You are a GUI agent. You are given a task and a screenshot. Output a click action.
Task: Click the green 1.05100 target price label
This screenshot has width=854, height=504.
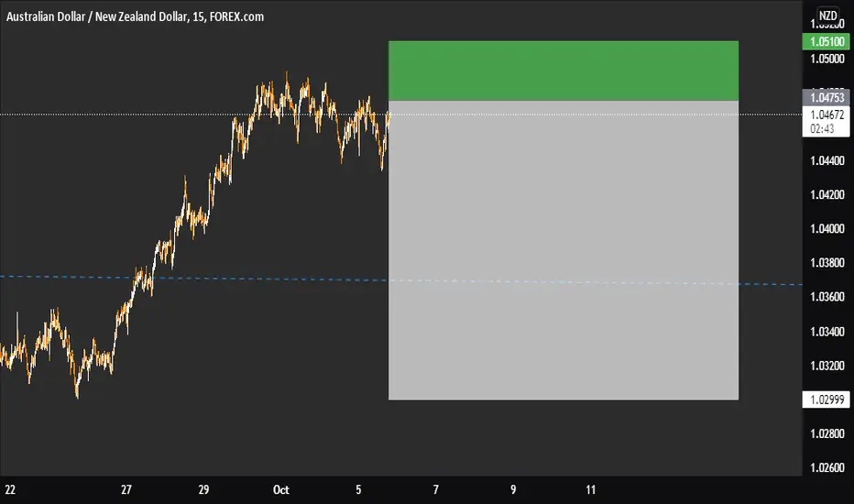pos(827,41)
